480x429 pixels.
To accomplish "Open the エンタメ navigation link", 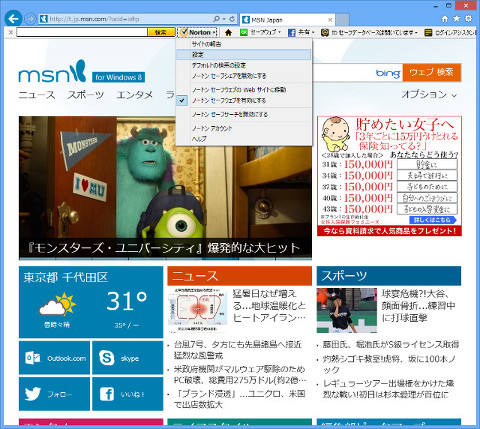I will click(x=135, y=95).
